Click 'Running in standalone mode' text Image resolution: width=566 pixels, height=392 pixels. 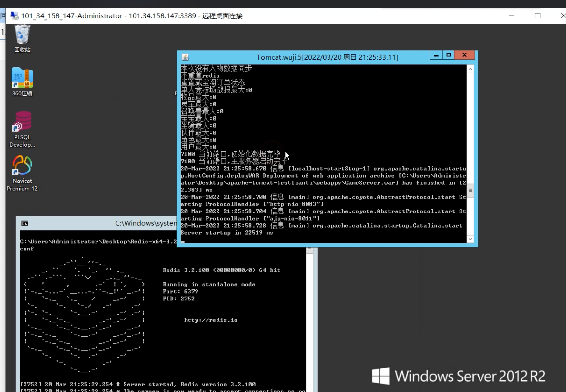209,284
